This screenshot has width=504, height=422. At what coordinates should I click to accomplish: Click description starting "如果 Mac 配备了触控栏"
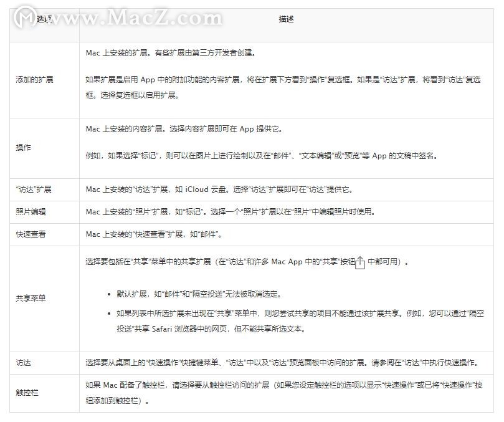[x=284, y=393]
